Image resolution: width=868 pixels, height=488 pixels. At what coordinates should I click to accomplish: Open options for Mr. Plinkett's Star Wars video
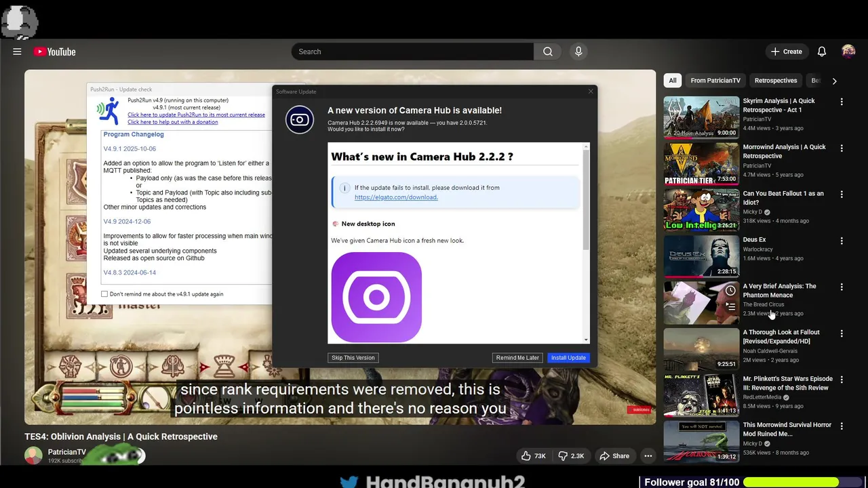842,380
